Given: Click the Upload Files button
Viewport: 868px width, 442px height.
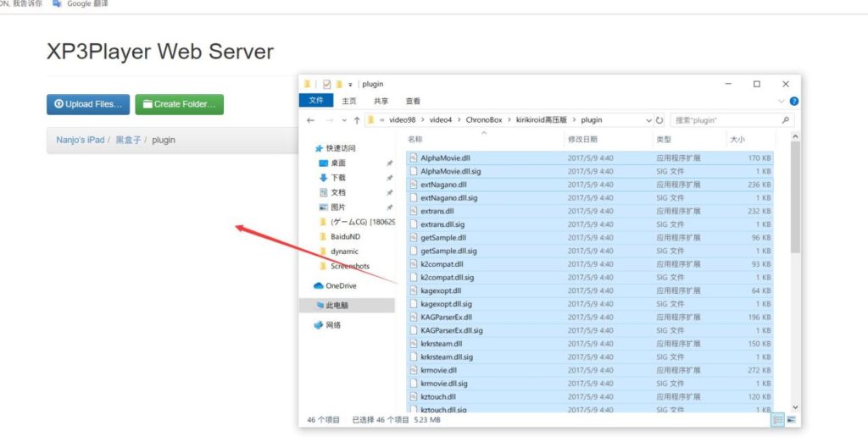Looking at the screenshot, I should pyautogui.click(x=88, y=104).
